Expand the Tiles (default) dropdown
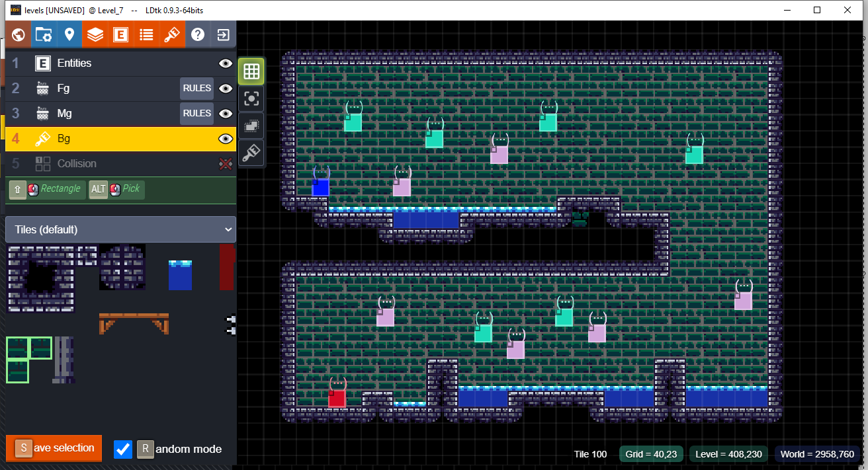The image size is (868, 470). click(120, 229)
